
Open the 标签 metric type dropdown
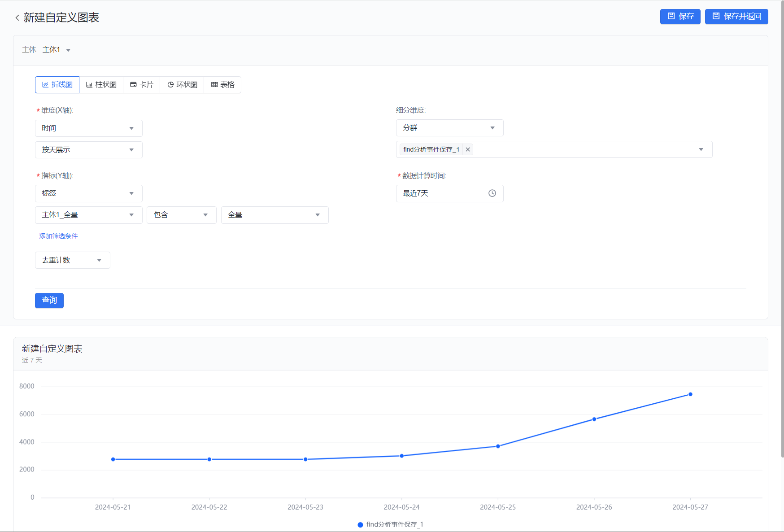89,193
